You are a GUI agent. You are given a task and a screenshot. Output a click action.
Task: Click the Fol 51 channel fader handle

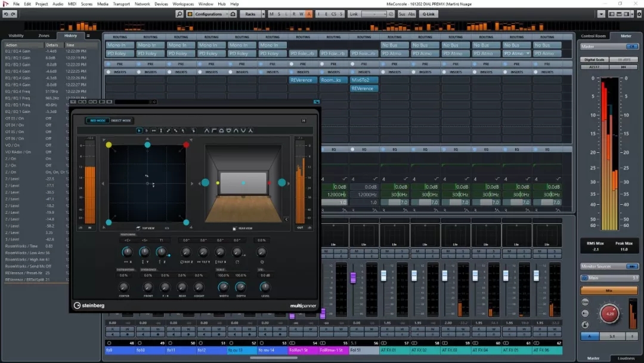coord(353,277)
